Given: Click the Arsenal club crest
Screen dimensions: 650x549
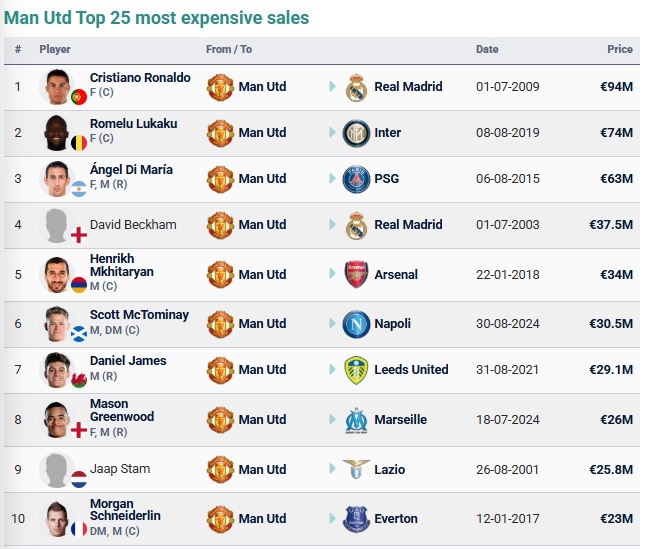Looking at the screenshot, I should point(356,274).
